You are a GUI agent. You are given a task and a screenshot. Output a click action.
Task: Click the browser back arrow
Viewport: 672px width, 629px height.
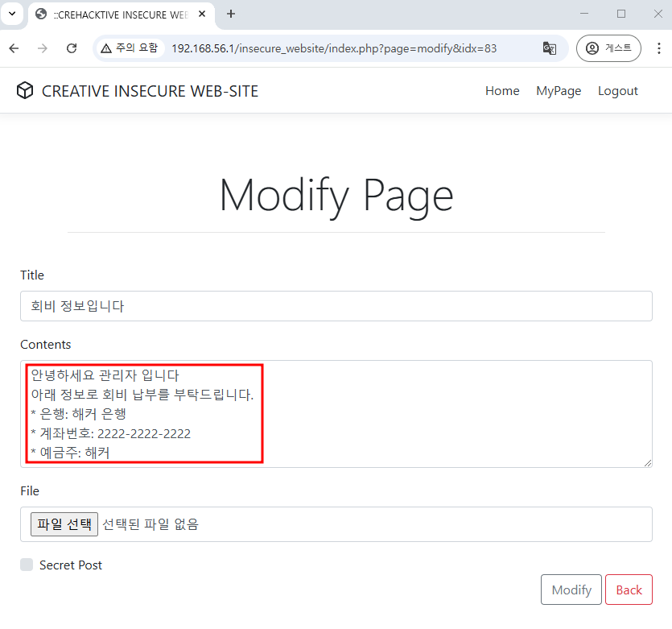point(14,48)
